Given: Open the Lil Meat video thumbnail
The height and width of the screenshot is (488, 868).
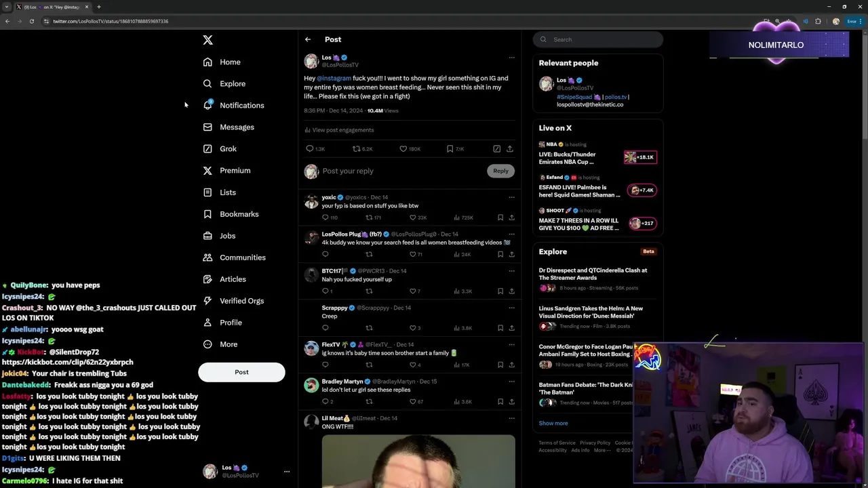Looking at the screenshot, I should 418,461.
